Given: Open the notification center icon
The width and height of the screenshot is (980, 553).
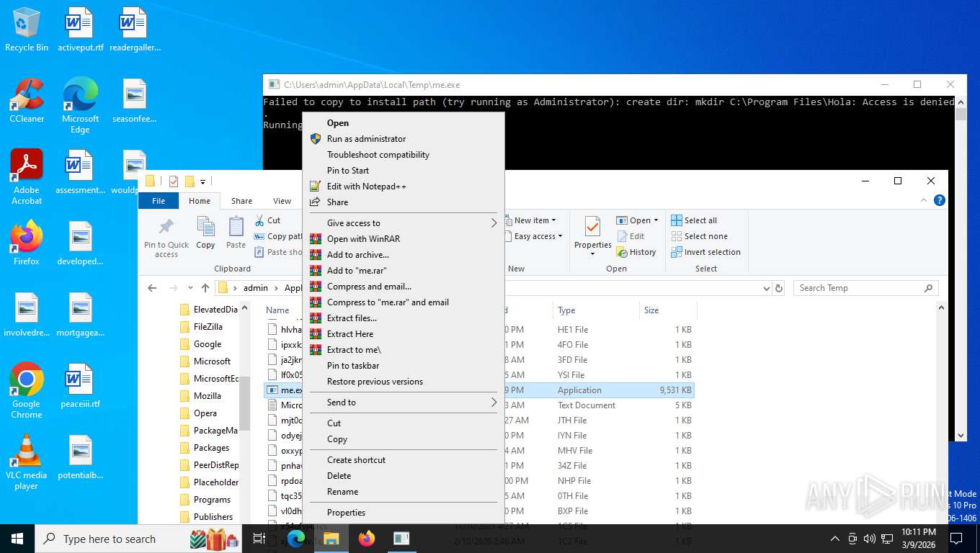Looking at the screenshot, I should (956, 539).
